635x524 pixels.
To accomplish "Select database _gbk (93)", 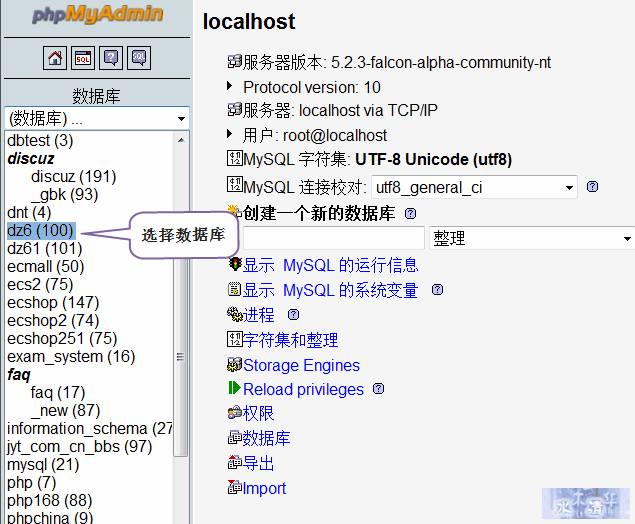I will [64, 194].
